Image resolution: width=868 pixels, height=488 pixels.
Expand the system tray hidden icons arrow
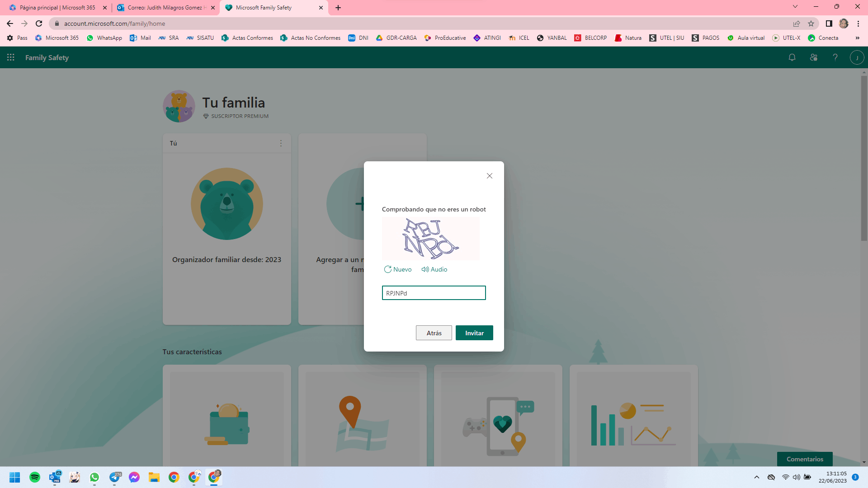(x=756, y=477)
